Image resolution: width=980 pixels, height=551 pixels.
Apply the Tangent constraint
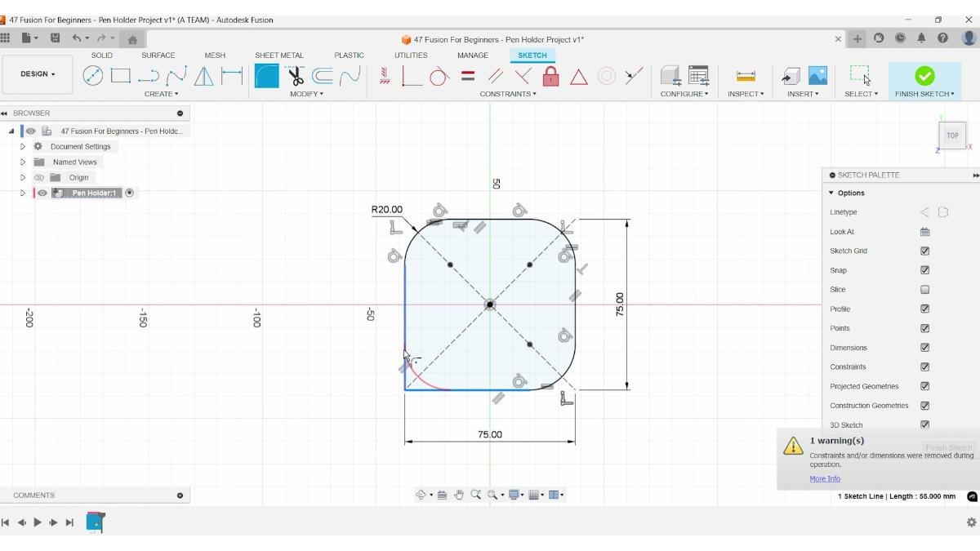click(440, 75)
